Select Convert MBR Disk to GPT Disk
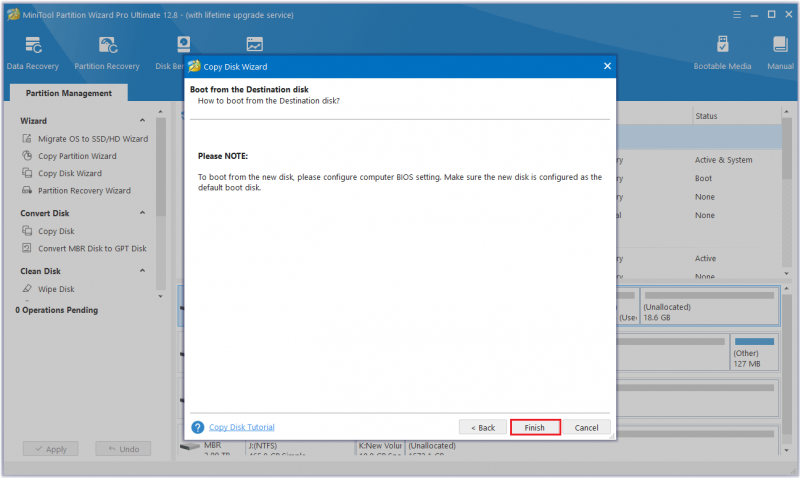800x478 pixels. (84, 248)
